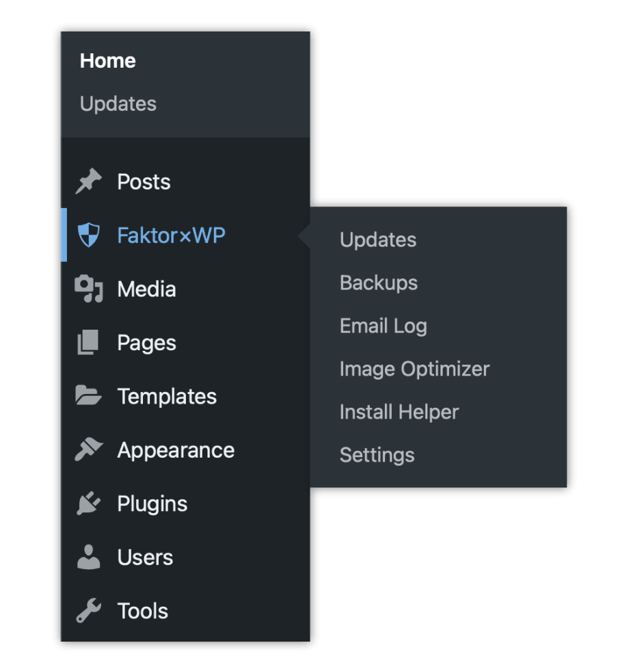Click Updates below Home
Image resolution: width=644 pixels, height=669 pixels.
(x=118, y=103)
